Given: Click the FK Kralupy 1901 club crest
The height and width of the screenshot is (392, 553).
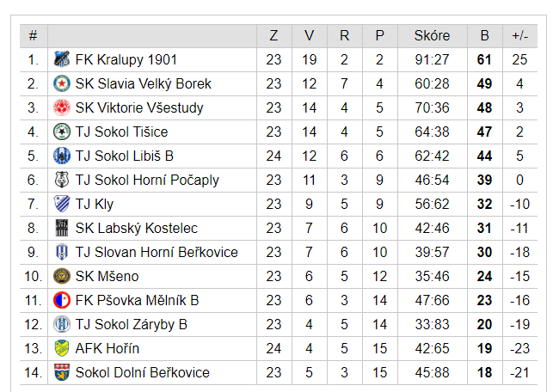Looking at the screenshot, I should (x=62, y=59).
